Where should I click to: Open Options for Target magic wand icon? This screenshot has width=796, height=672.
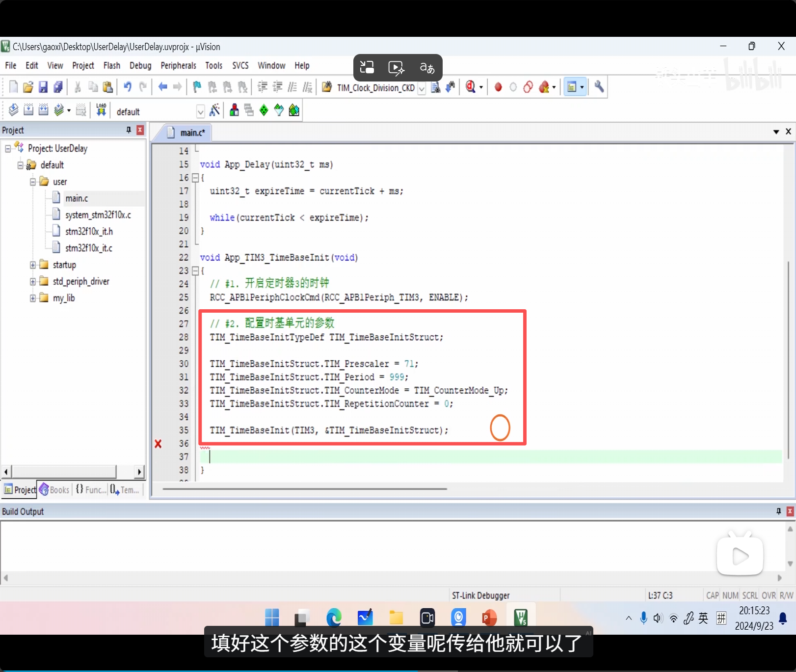coord(214,110)
